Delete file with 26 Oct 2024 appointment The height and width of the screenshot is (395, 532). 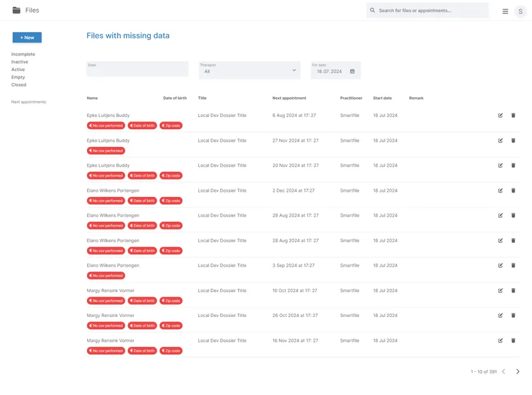[x=513, y=316]
